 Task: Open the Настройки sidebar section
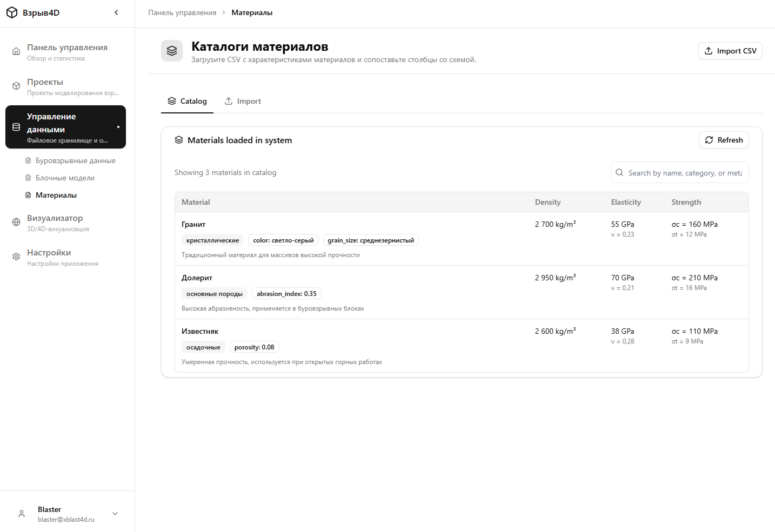point(65,257)
